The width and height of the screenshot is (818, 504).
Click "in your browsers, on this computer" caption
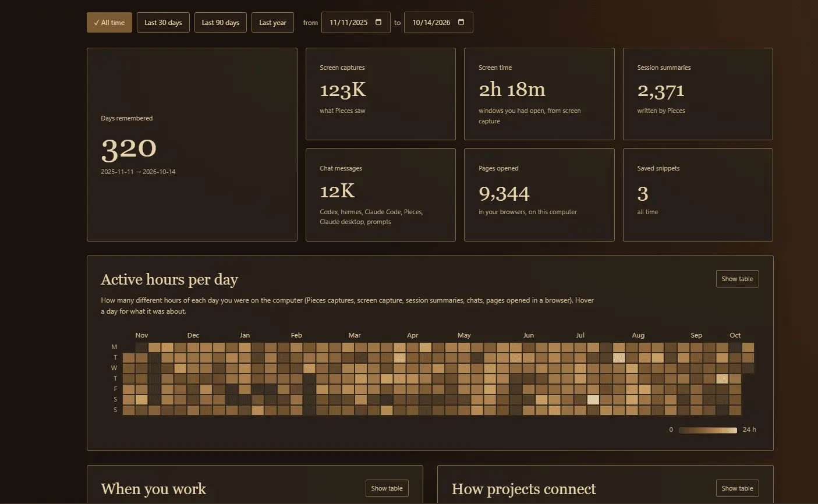click(527, 212)
